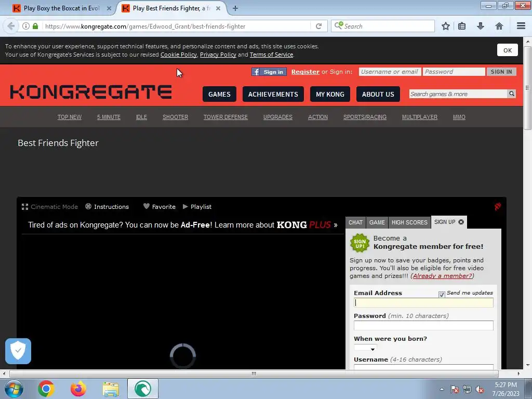
Task: Close the Sign Up tab with the x icon
Action: pos(461,222)
